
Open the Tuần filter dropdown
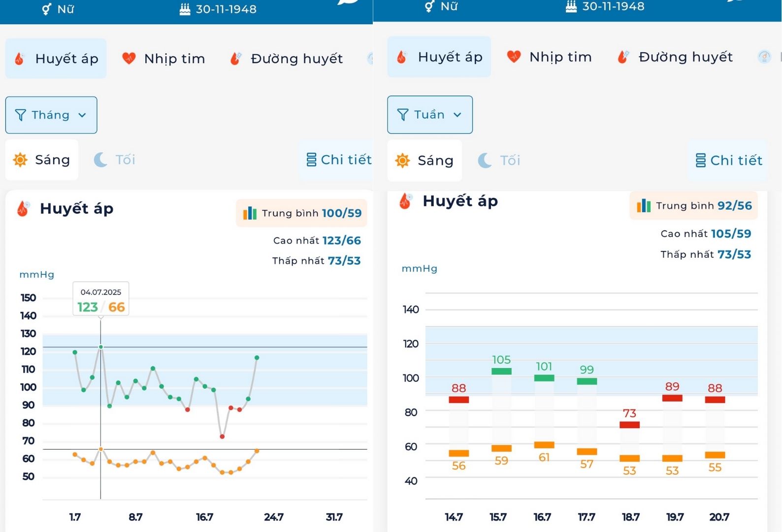(429, 115)
